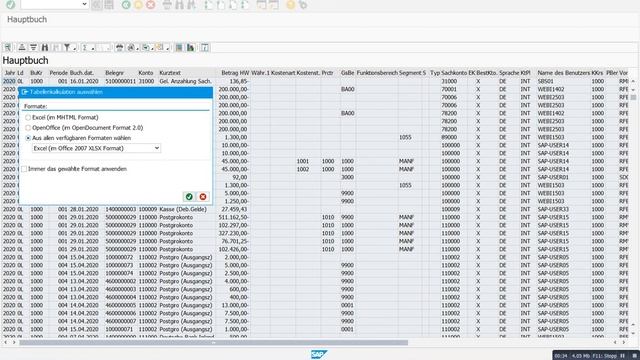Click the 'Sachkonto' column header
The image size is (640, 360).
click(454, 73)
